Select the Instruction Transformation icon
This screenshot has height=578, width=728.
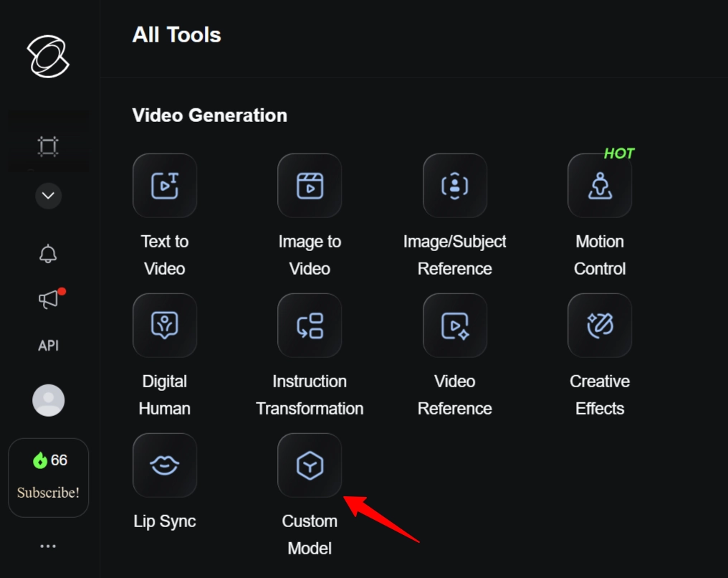tap(310, 326)
